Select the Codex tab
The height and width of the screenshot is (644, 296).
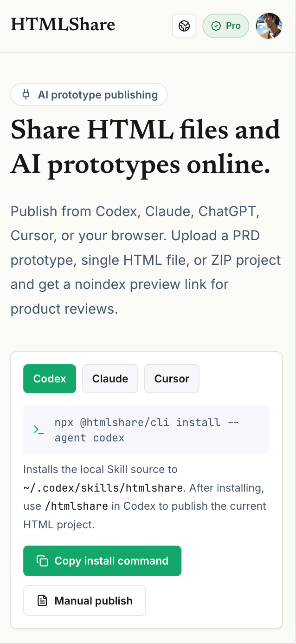50,379
